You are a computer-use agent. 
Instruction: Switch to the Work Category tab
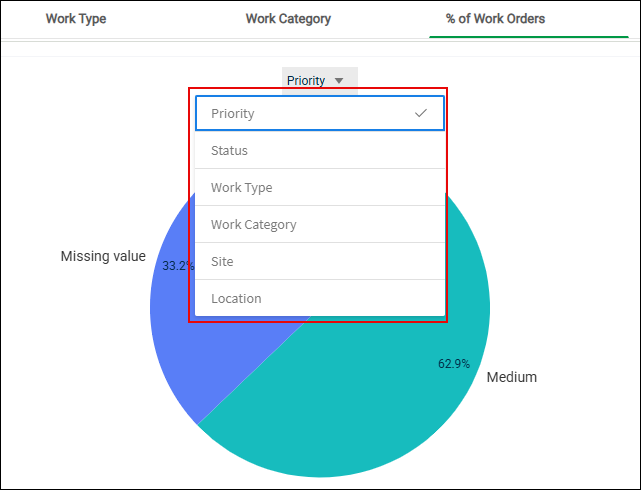288,19
